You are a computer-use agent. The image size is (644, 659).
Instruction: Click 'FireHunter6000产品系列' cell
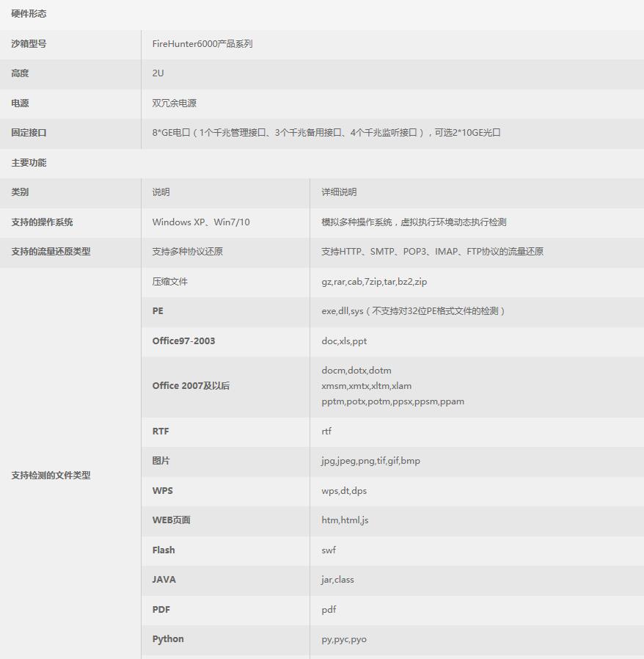(x=202, y=44)
